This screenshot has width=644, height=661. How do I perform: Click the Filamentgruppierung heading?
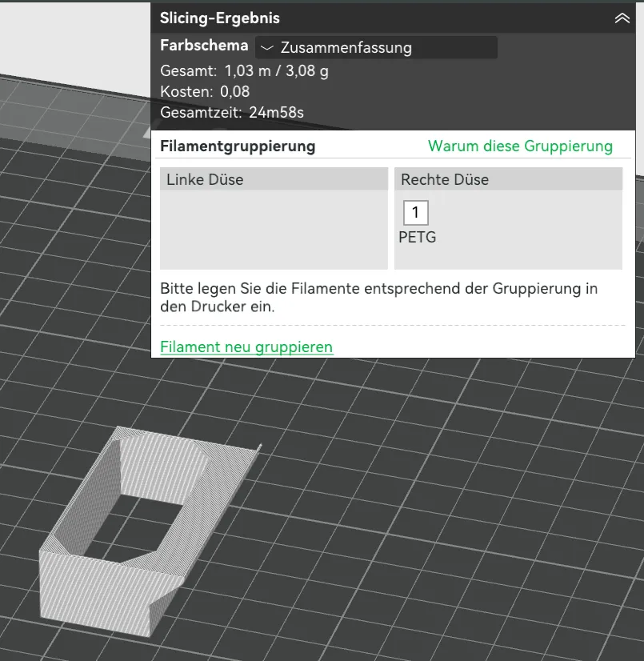pos(238,146)
